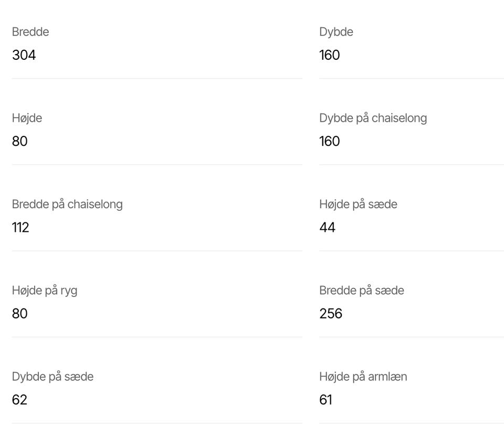Select the 80 value under Højde
The image size is (504, 448).
(x=20, y=141)
